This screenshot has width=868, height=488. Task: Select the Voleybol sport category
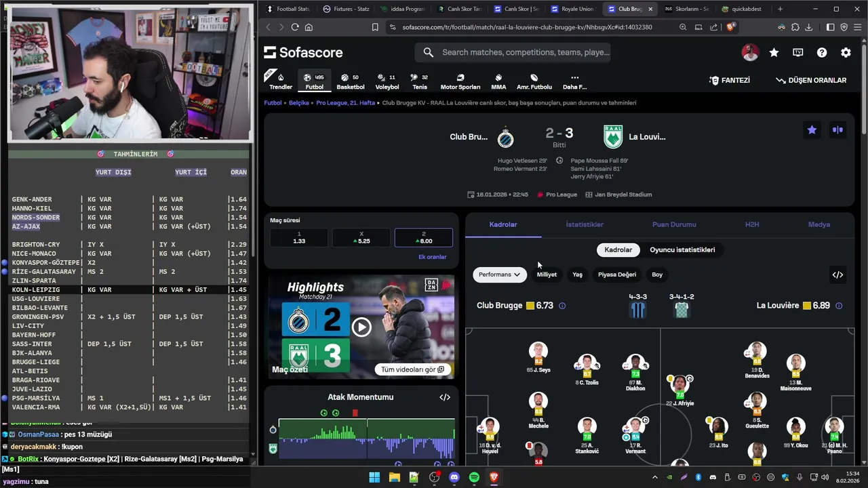(x=387, y=81)
